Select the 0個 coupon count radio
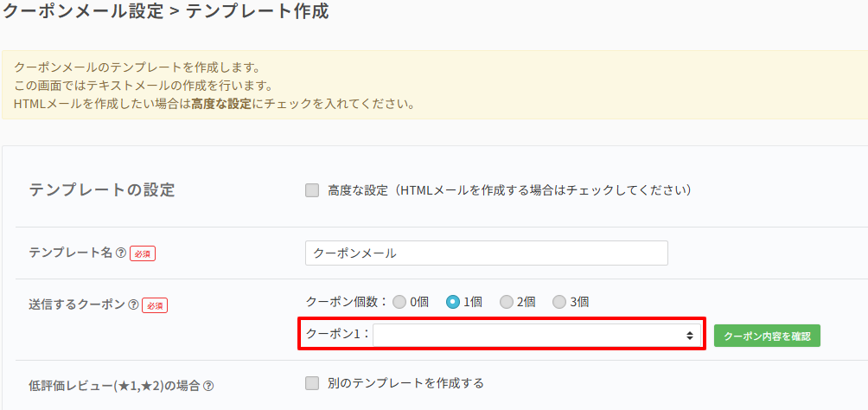 click(399, 302)
